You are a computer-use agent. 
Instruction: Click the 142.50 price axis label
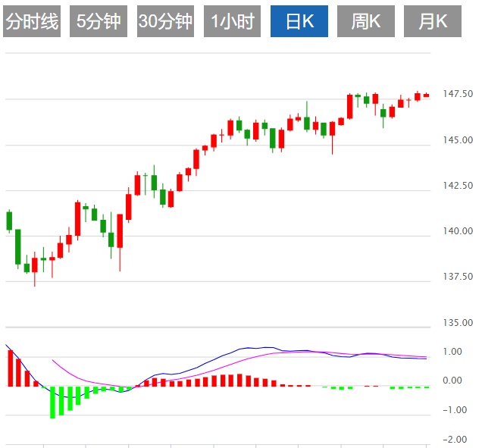(458, 186)
